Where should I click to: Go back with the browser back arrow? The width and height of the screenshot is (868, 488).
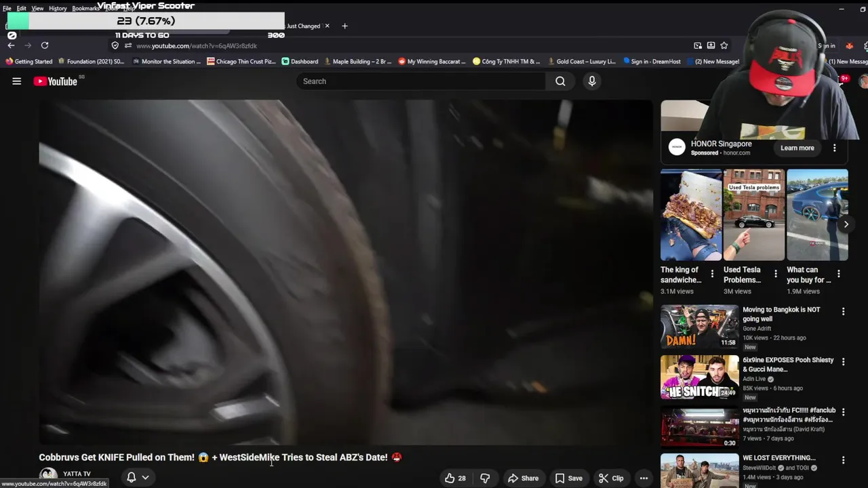[x=11, y=45]
